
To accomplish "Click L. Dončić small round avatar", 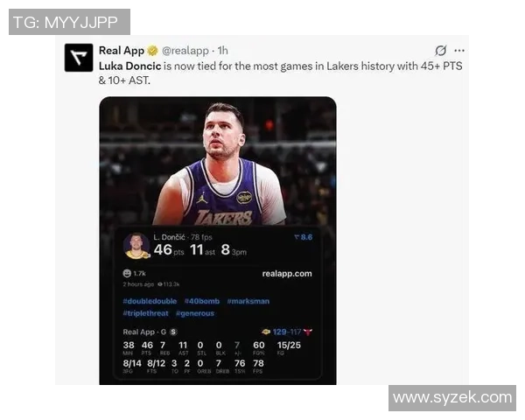I will coord(136,246).
